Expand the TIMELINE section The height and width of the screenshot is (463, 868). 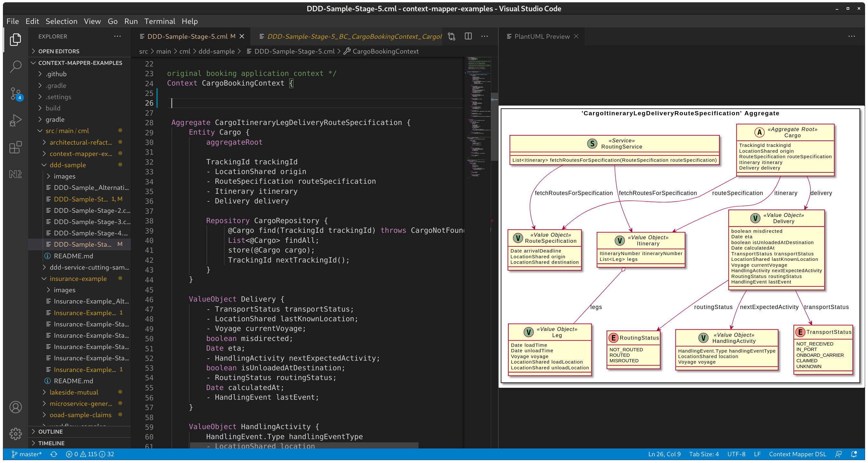pyautogui.click(x=79, y=443)
